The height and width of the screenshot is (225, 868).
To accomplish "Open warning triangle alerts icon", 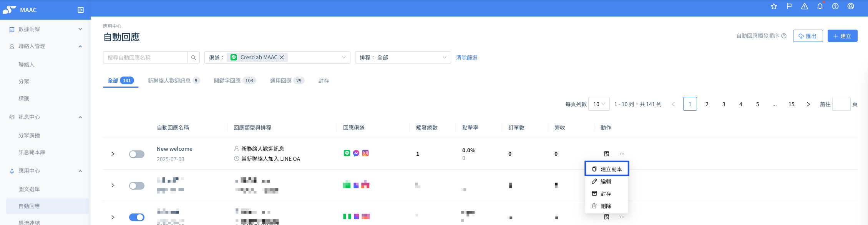I will (x=805, y=6).
